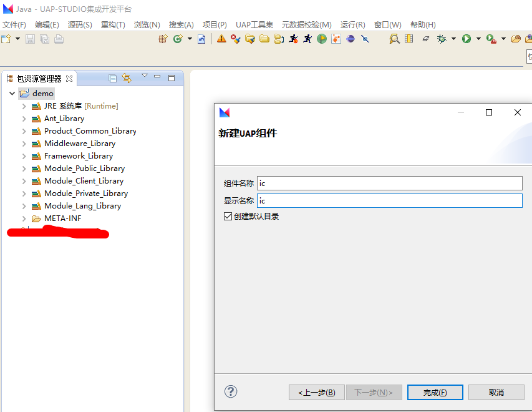The height and width of the screenshot is (412, 532).
Task: Maximize the Package Explorer panel
Action: tap(172, 78)
